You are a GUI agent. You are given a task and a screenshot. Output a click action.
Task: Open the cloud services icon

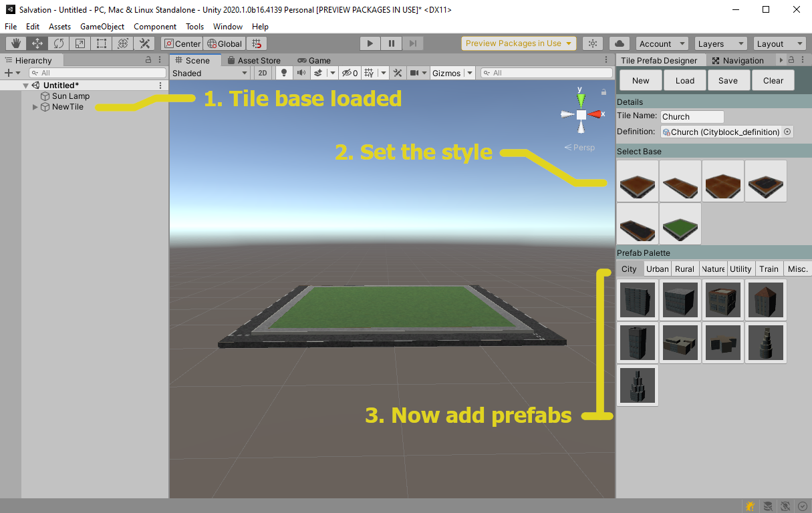(620, 43)
